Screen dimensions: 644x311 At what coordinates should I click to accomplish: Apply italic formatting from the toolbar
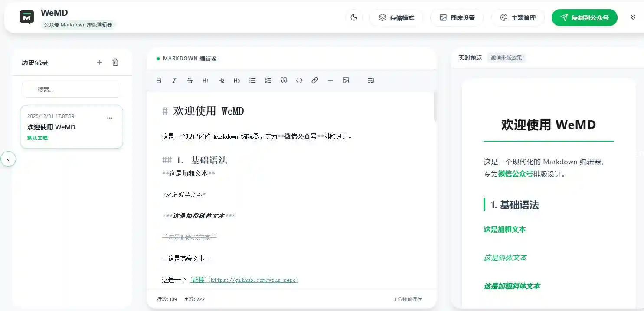click(x=174, y=80)
